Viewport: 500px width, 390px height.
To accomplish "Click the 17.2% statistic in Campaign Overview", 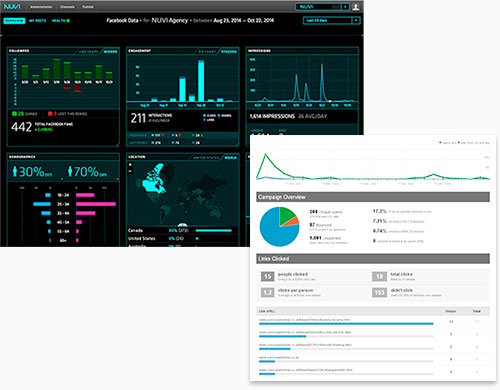I will pos(379,211).
